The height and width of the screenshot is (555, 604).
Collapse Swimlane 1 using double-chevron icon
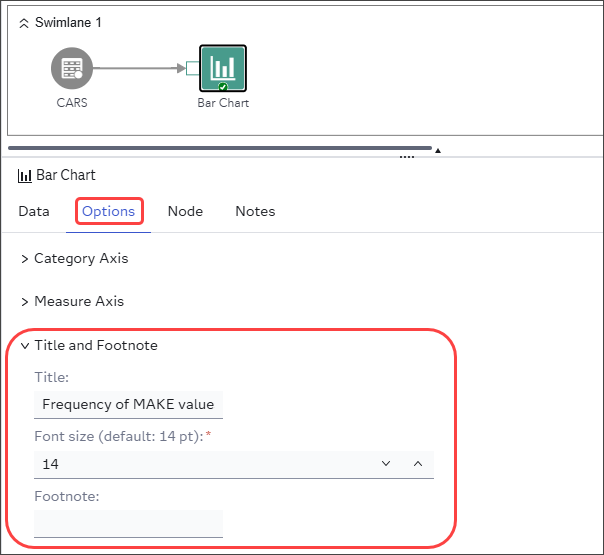click(24, 23)
